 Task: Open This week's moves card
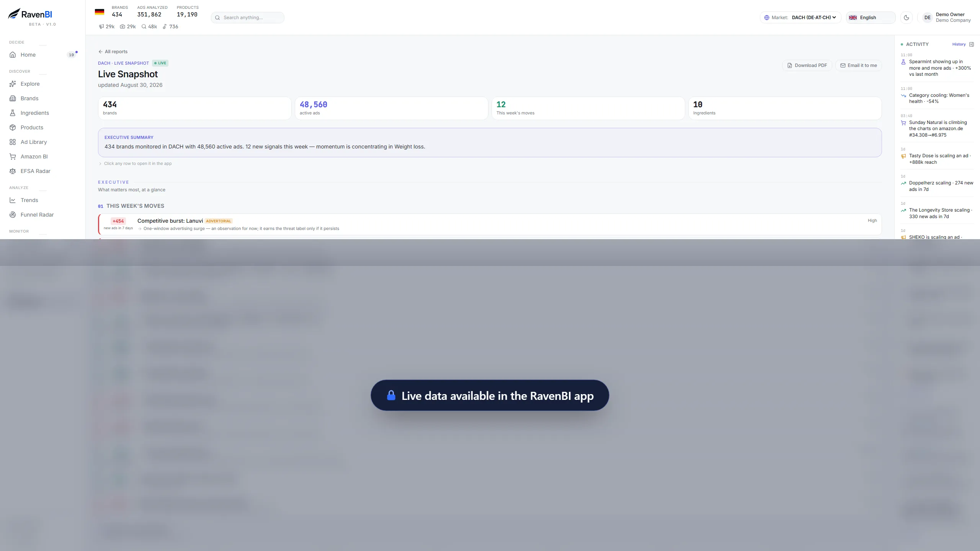(x=588, y=108)
